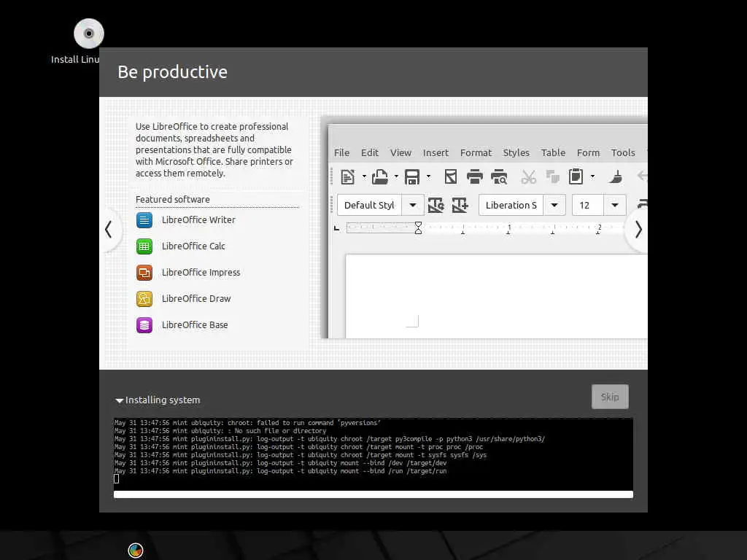Image resolution: width=747 pixels, height=560 pixels.
Task: Click the Cut scissors icon
Action: (528, 176)
